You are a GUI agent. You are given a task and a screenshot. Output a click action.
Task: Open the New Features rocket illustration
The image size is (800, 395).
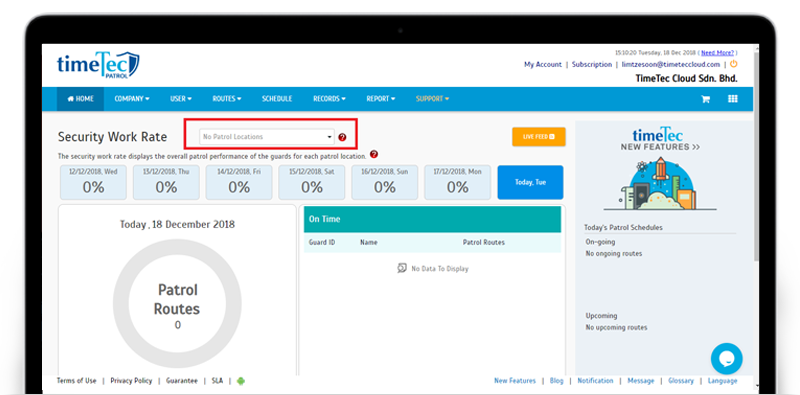pyautogui.click(x=660, y=184)
